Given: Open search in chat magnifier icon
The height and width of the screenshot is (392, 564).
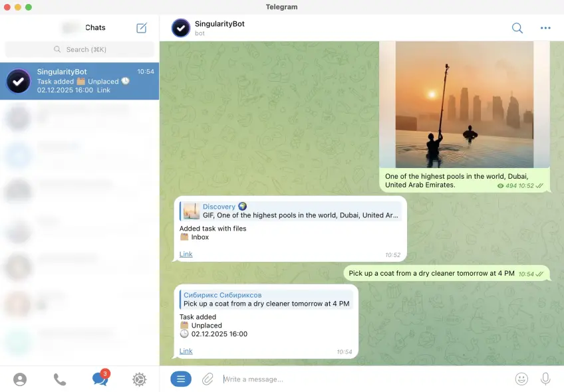Looking at the screenshot, I should (517, 28).
